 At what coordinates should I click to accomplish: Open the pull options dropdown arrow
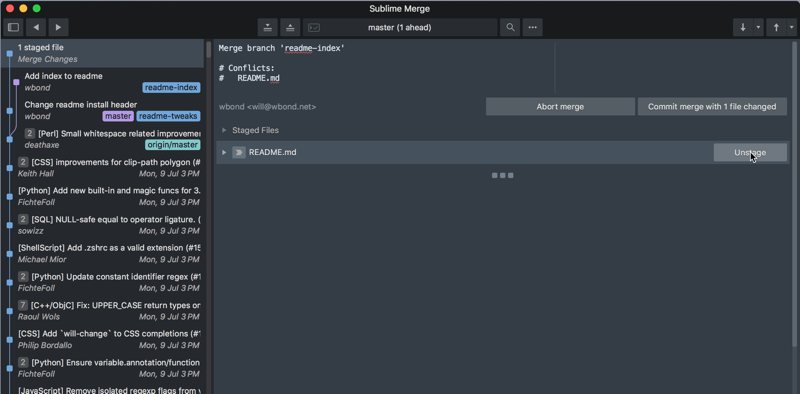758,28
